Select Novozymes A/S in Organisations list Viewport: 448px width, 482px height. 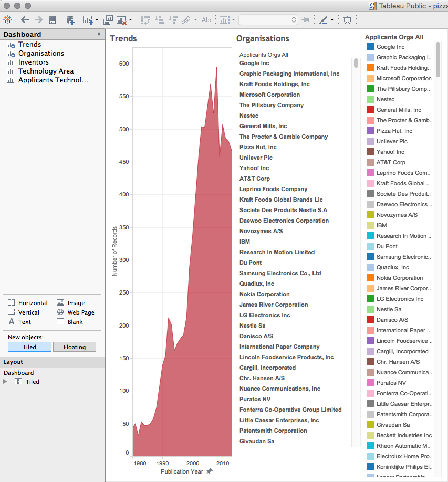261,231
